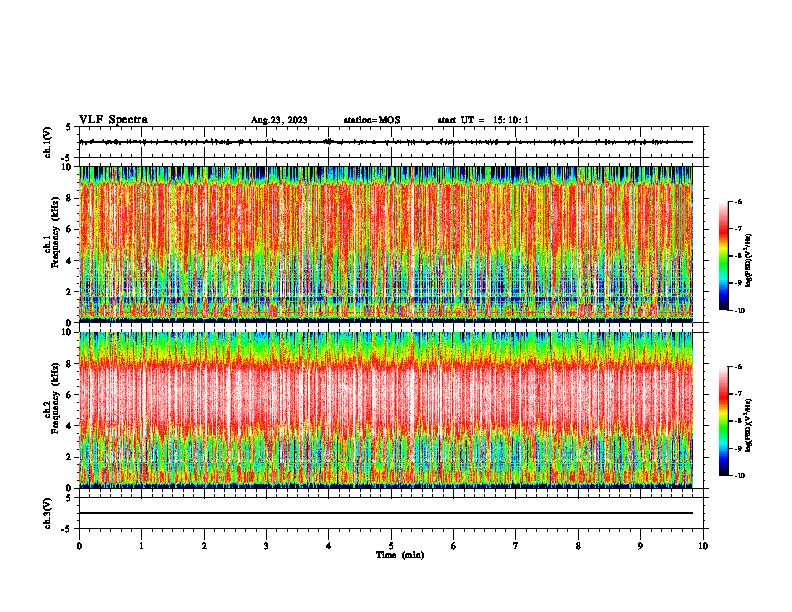Click the "8" kHz tick on ch.1 axis
792x612 pixels.
(70, 198)
